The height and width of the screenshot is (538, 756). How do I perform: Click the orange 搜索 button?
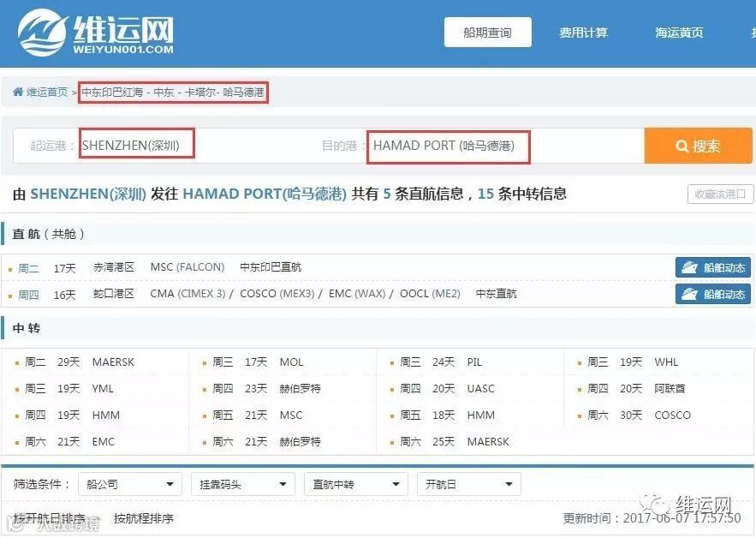pyautogui.click(x=698, y=146)
